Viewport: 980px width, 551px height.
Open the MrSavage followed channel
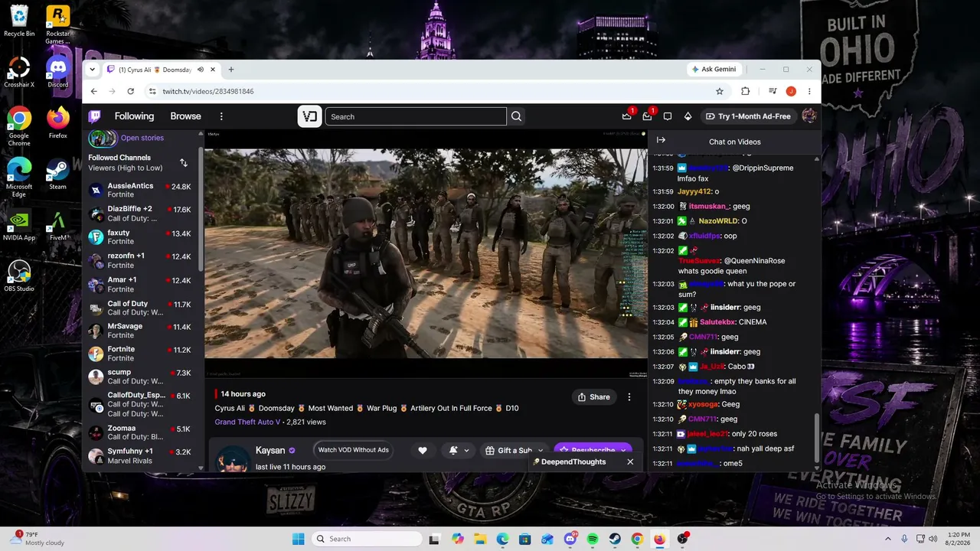(142, 331)
